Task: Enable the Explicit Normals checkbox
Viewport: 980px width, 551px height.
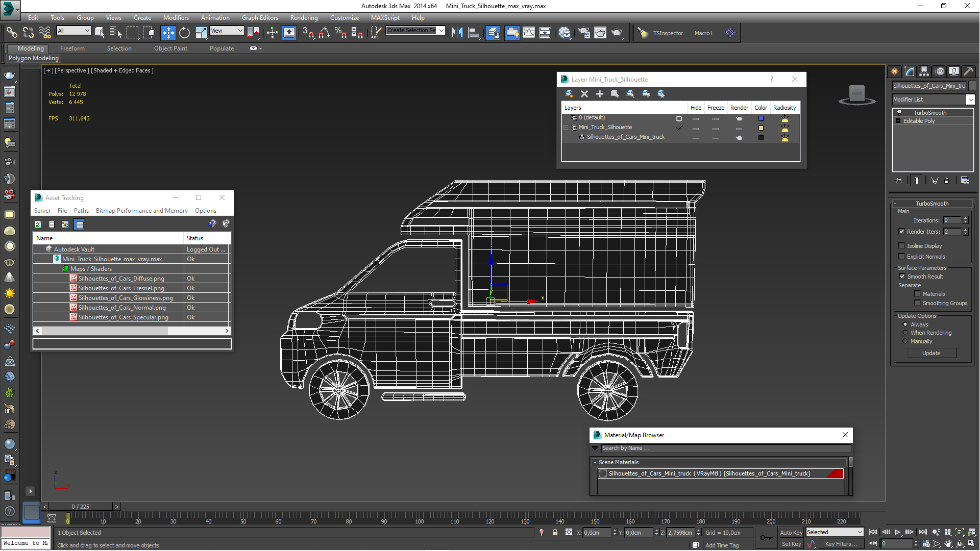Action: pos(901,256)
